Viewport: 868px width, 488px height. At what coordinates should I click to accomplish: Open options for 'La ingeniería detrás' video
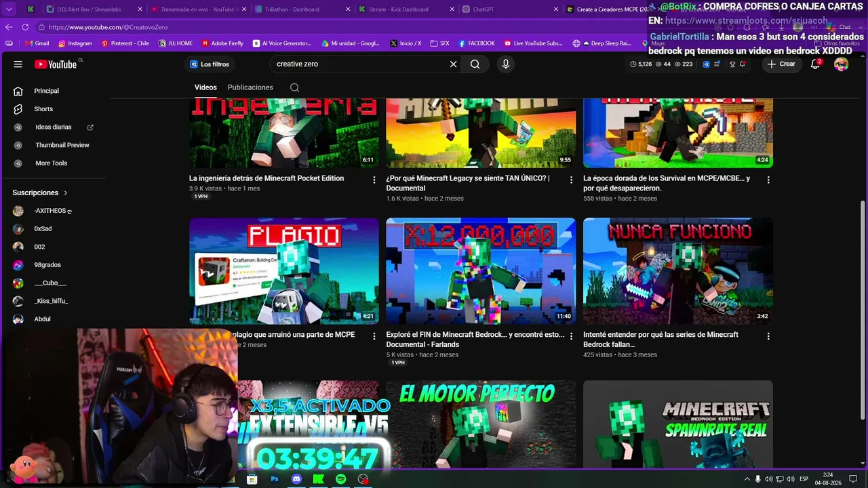(374, 180)
